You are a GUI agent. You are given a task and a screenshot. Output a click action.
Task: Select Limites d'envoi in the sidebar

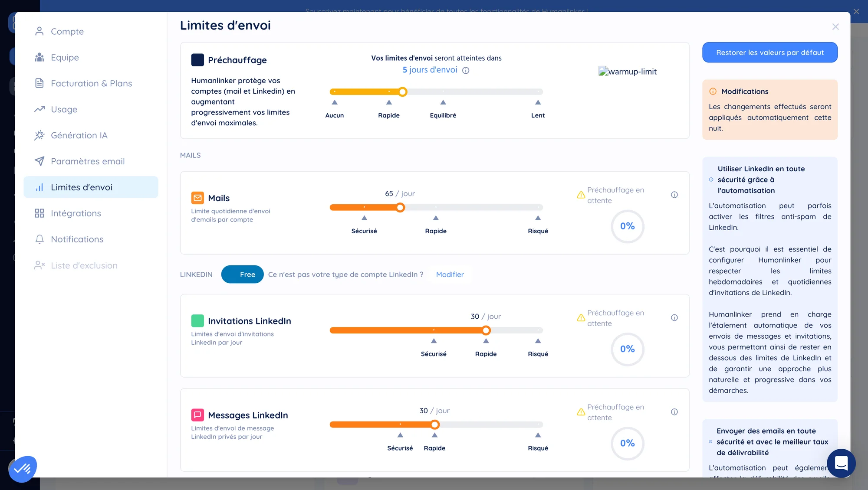pos(91,187)
